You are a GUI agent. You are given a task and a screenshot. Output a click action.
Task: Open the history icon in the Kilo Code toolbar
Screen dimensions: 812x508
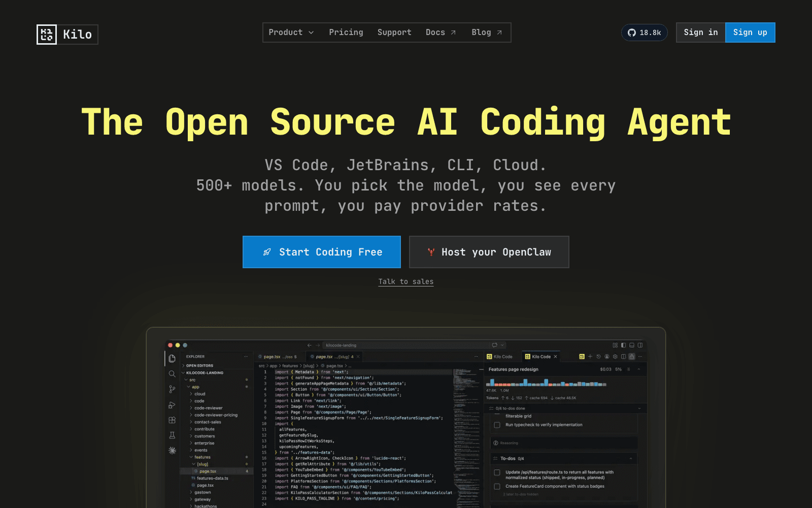(598, 357)
